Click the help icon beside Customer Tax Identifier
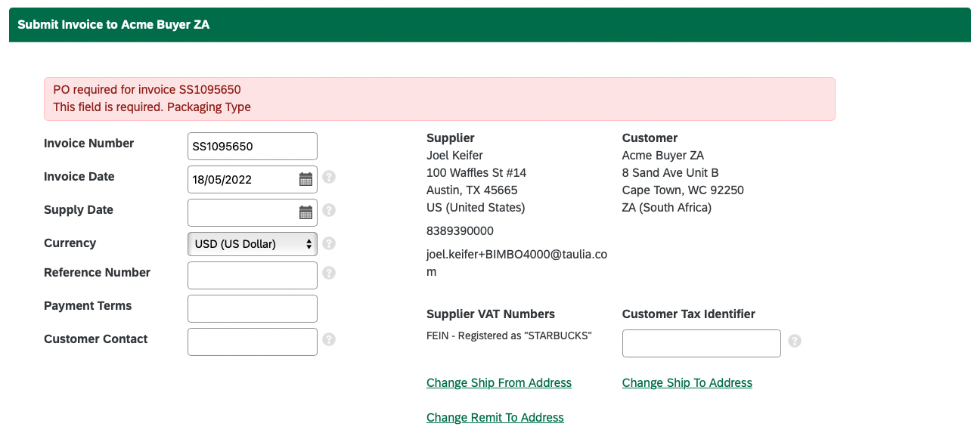The width and height of the screenshot is (980, 436). 794,341
